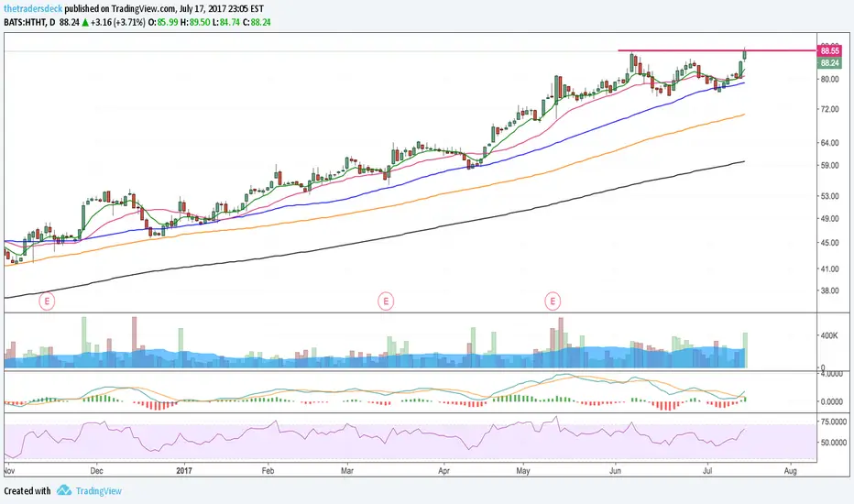Click the Jun date axis label
The image size is (854, 504).
click(616, 471)
